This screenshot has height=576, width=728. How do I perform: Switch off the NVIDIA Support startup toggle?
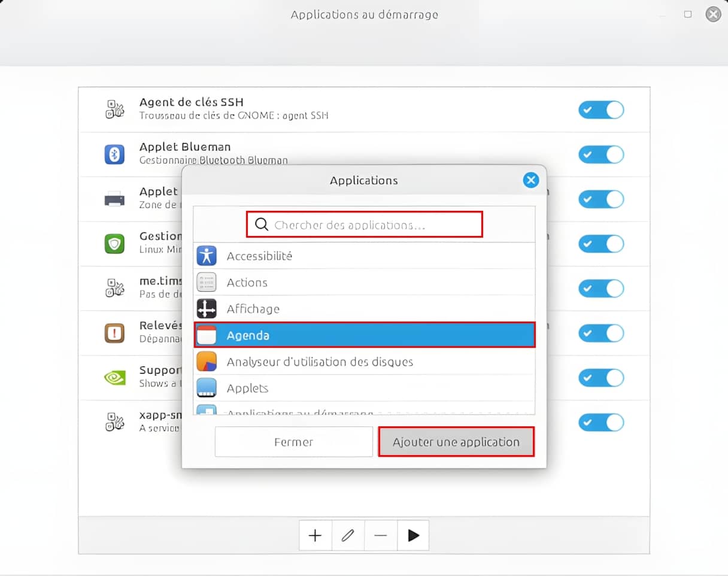click(600, 378)
